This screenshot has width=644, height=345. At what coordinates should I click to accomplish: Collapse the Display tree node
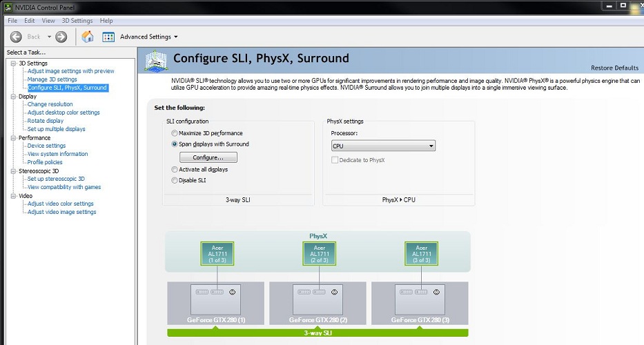[14, 97]
